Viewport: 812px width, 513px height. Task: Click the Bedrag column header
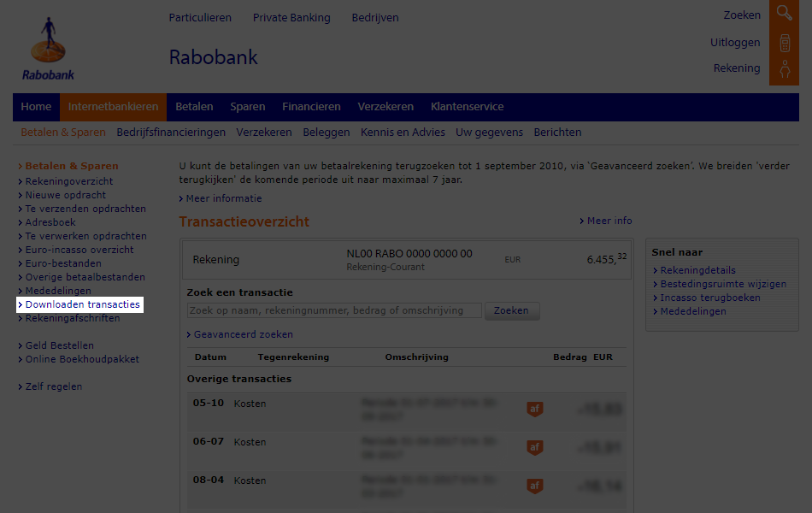pos(569,357)
